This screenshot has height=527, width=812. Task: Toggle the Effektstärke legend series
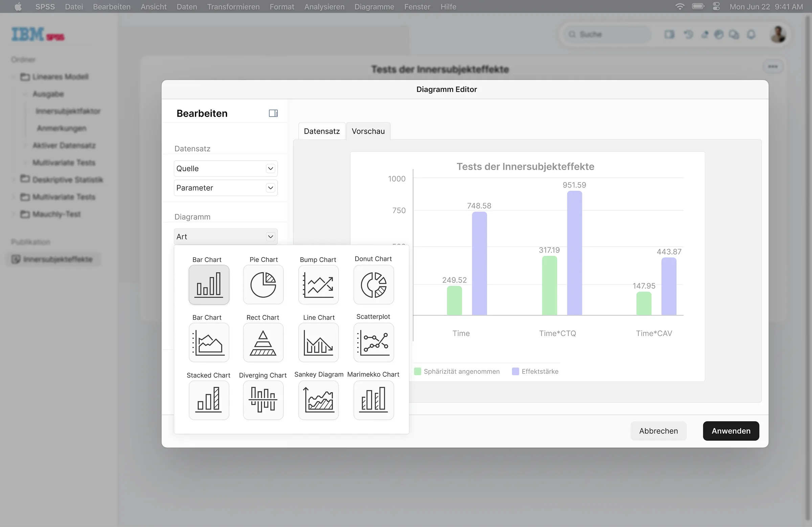click(x=535, y=371)
